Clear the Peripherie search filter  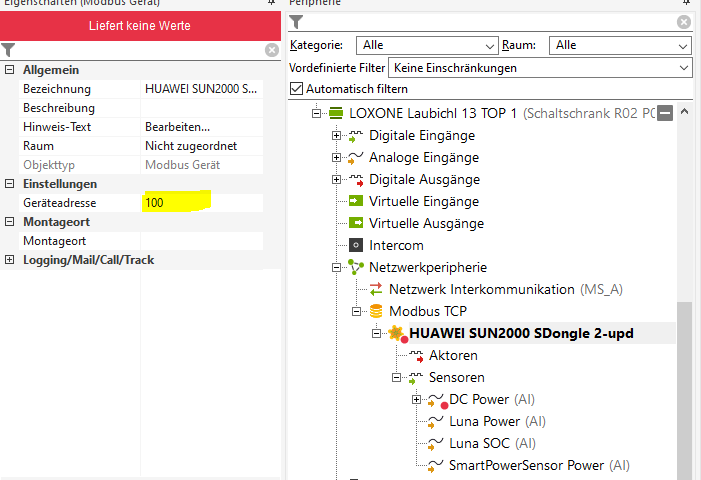pyautogui.click(x=684, y=22)
